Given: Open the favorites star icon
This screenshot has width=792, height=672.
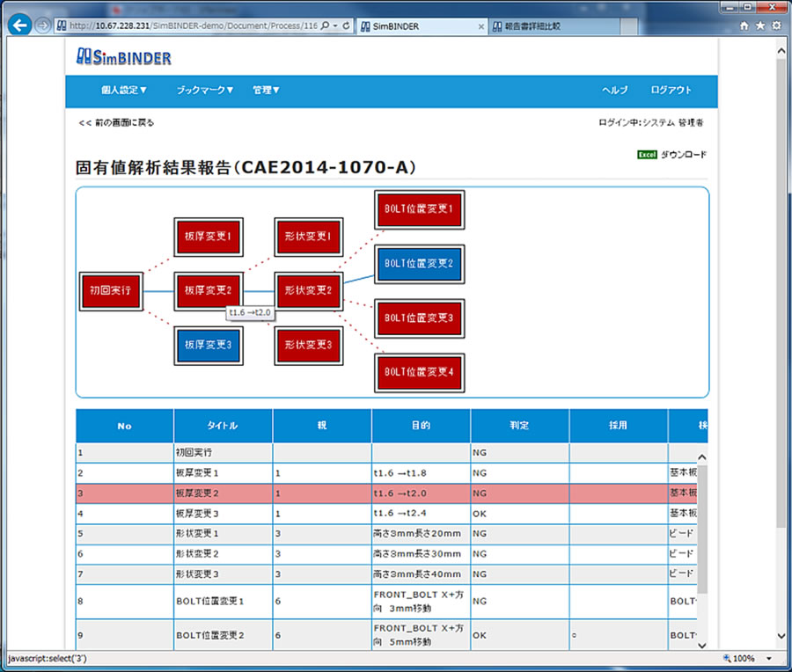Looking at the screenshot, I should (x=759, y=26).
